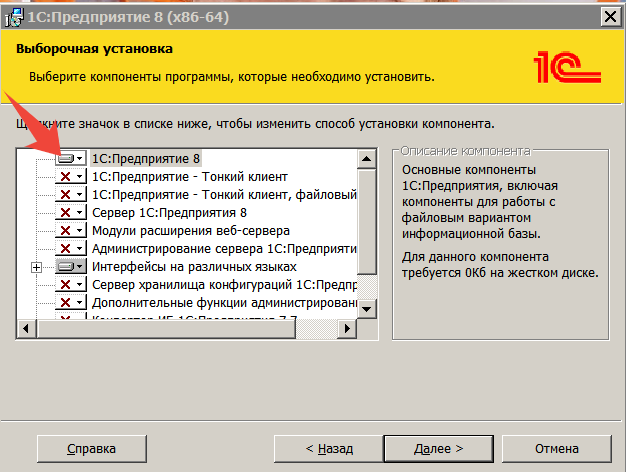
Task: Open install-state dropdown for Сервер 1С:Предприятия 8
Action: click(71, 212)
